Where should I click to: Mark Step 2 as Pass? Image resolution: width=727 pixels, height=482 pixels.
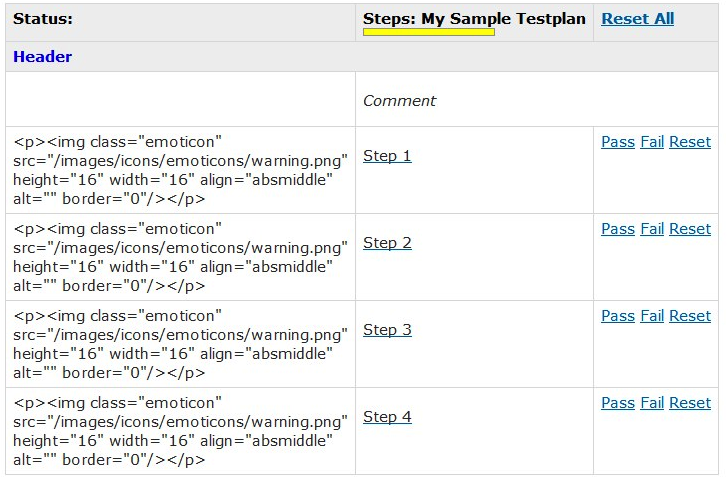pyautogui.click(x=617, y=229)
